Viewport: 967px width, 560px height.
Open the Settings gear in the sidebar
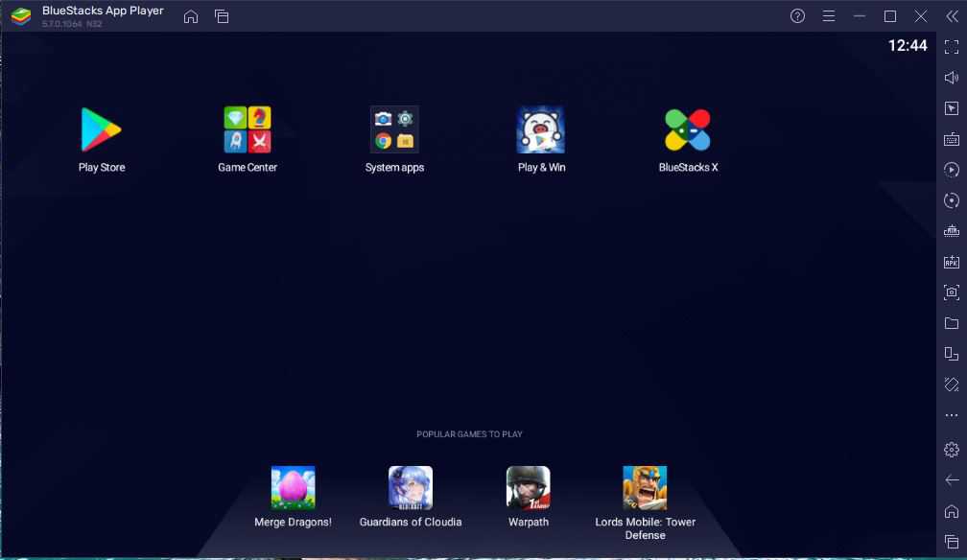[951, 449]
